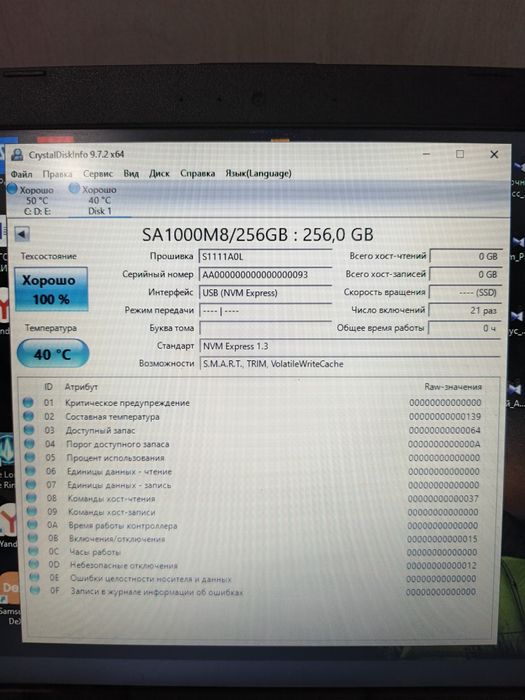The width and height of the screenshot is (525, 700).
Task: Click status icon of Единицы данных - запись row
Action: [31, 484]
